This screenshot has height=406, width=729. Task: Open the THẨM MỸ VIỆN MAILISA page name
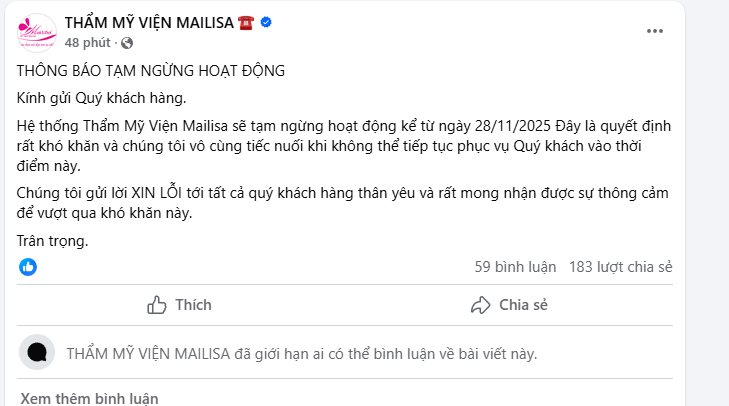pyautogui.click(x=150, y=22)
